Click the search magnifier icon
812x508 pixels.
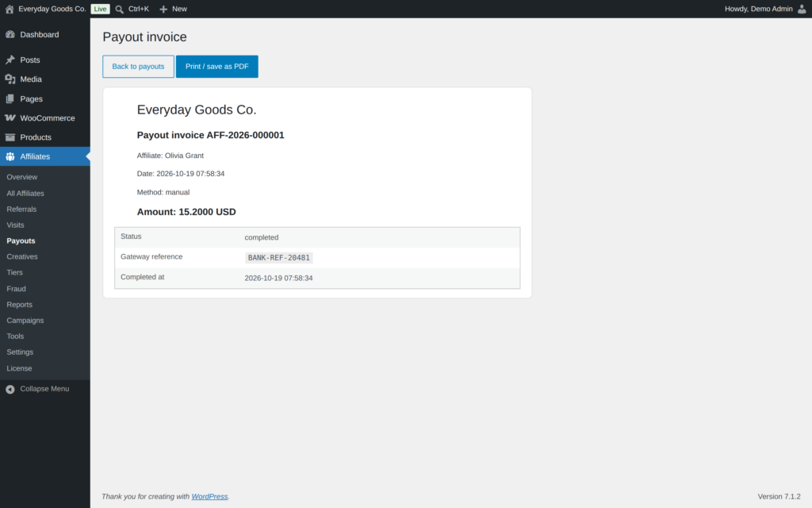pyautogui.click(x=120, y=10)
